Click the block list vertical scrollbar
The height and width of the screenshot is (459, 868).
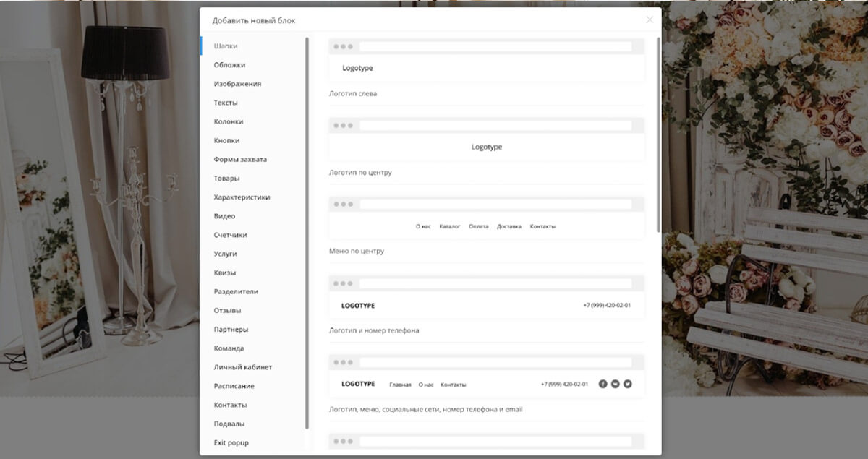658,134
